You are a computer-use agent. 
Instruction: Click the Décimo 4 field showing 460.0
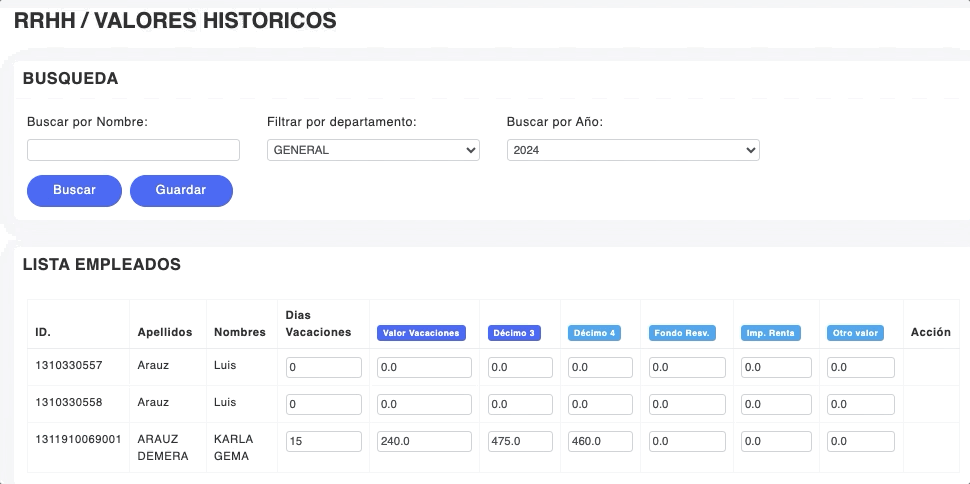[x=600, y=441]
